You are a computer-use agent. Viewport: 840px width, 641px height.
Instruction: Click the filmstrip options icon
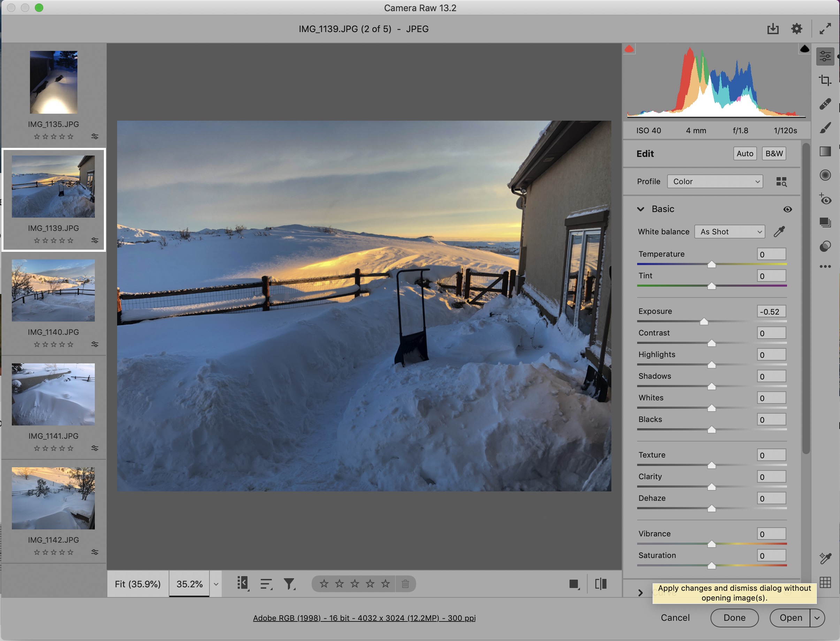pos(243,584)
